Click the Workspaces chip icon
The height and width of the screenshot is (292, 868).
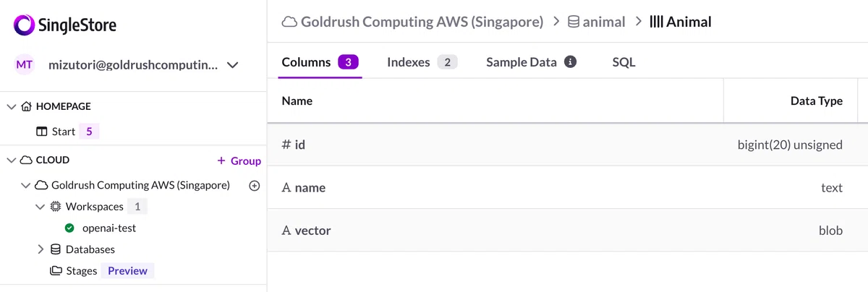coord(55,207)
